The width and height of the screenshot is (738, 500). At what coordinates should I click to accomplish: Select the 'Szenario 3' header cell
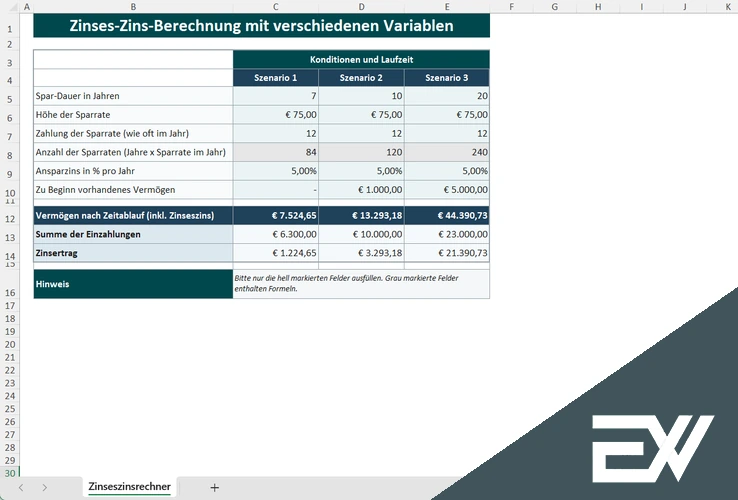click(447, 78)
